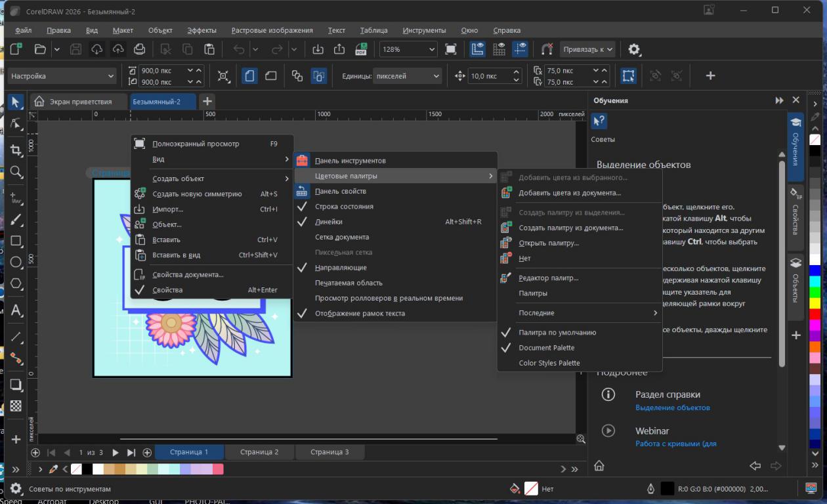
Task: Uncheck Document Palette in submenu
Action: [546, 348]
